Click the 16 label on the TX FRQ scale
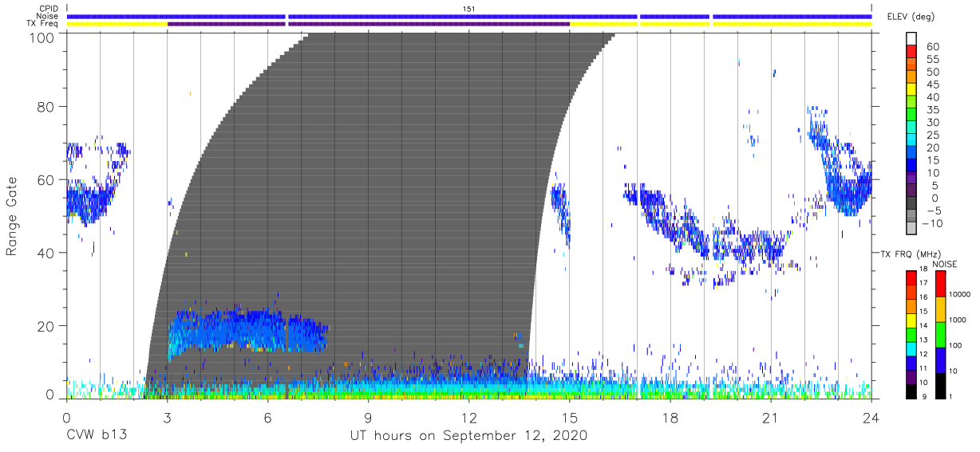The image size is (980, 452). pos(923,297)
